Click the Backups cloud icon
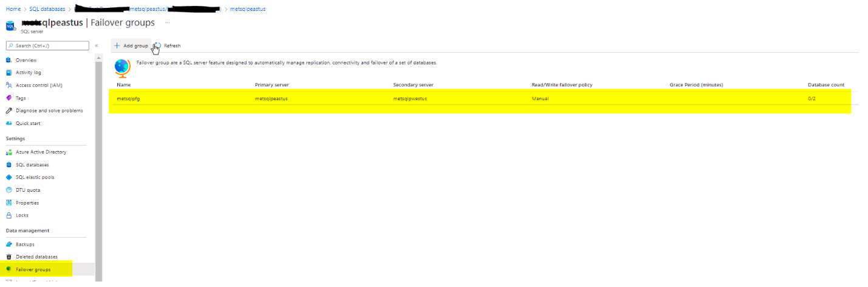Image resolution: width=868 pixels, height=287 pixels. [x=9, y=245]
